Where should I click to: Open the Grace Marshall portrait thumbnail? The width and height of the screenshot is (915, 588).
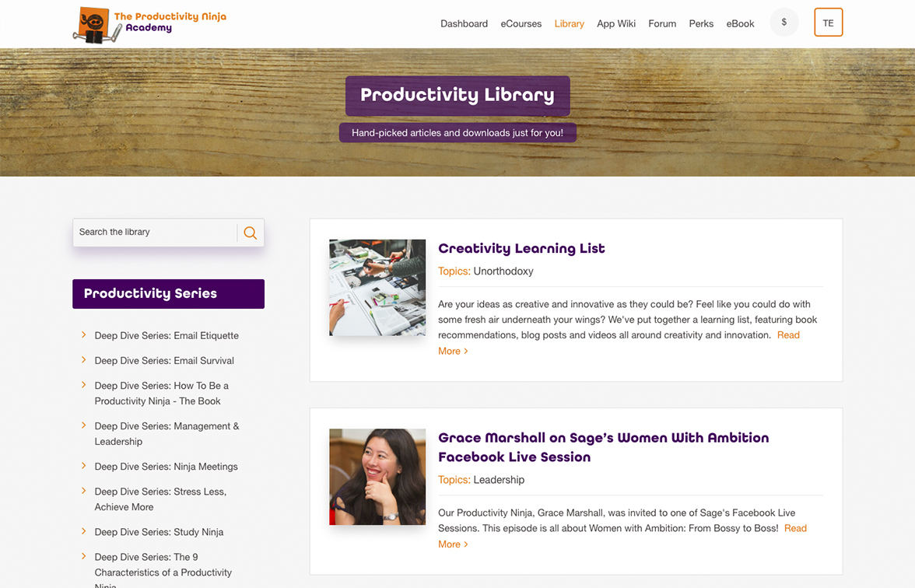click(377, 477)
